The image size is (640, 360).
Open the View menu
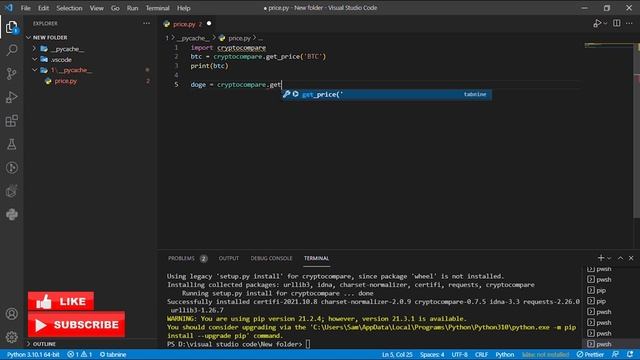97,8
